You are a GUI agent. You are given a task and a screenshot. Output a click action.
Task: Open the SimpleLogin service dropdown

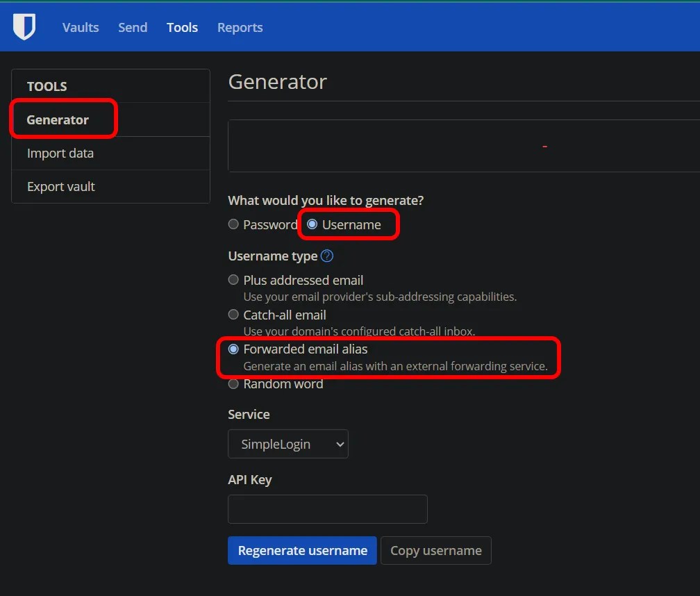coord(287,444)
